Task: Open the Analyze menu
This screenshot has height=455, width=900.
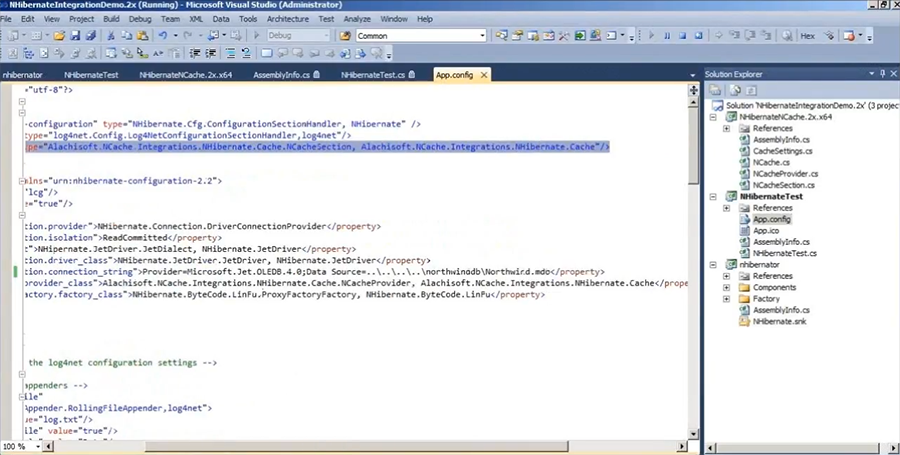Action: click(357, 19)
